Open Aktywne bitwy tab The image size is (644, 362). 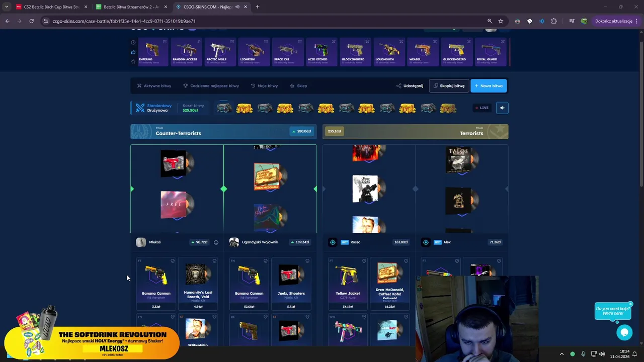point(154,86)
